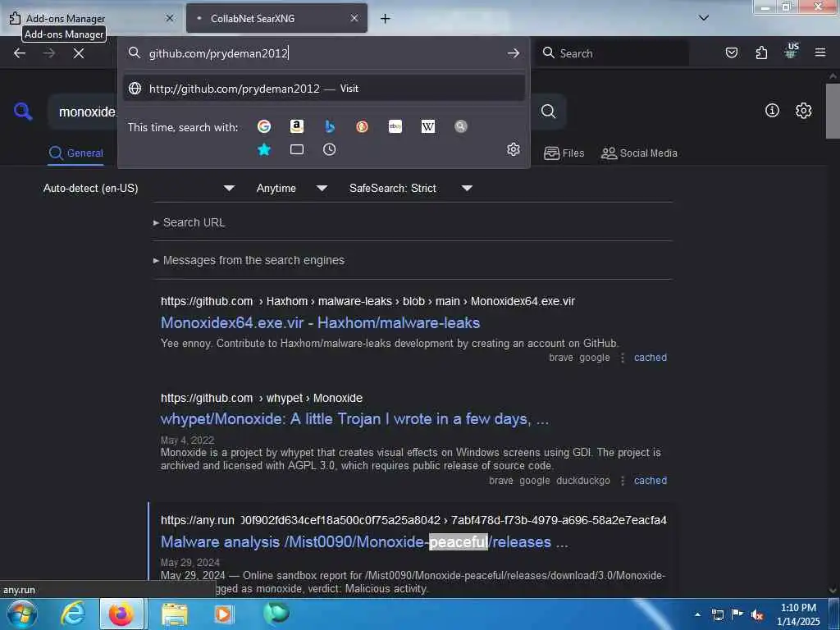Click the address bar URL field
Image resolution: width=840 pixels, height=630 pixels.
(x=325, y=53)
